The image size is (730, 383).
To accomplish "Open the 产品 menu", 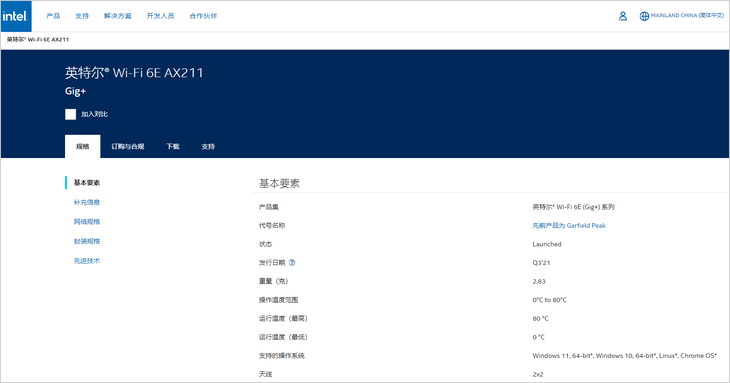I will 53,16.
